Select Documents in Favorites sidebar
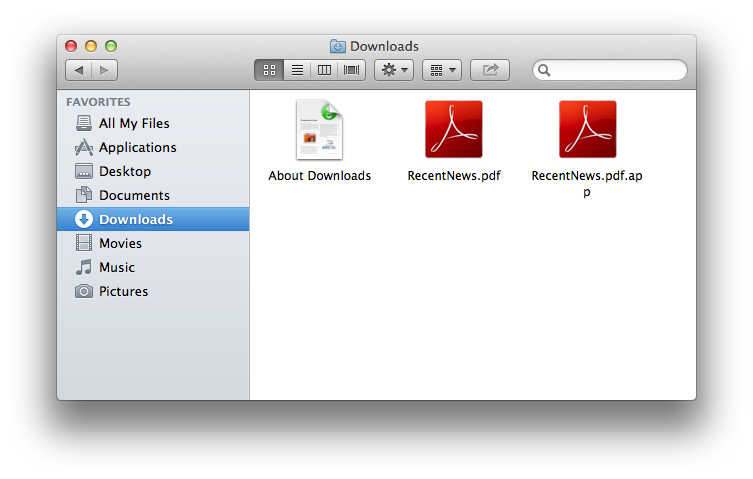 point(134,195)
